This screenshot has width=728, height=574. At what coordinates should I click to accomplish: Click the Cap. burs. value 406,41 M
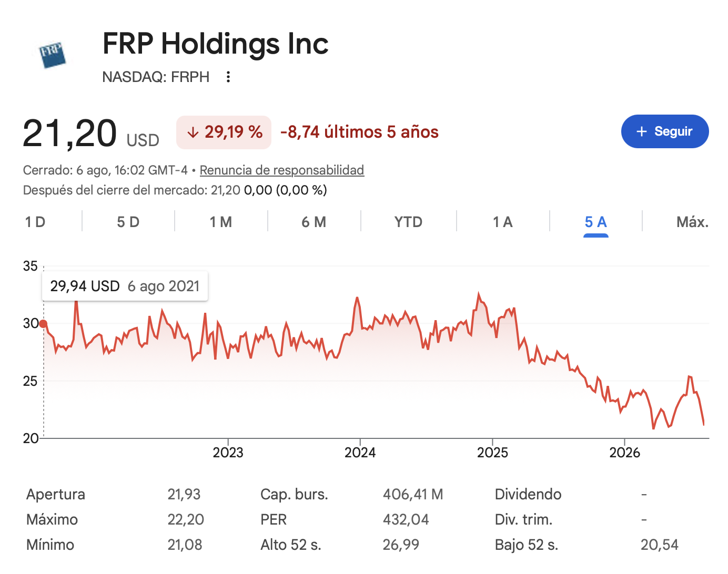(x=413, y=494)
